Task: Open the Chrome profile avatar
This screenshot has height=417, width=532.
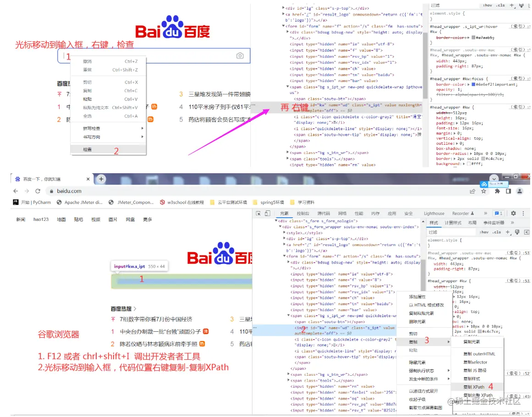Action: [x=520, y=191]
